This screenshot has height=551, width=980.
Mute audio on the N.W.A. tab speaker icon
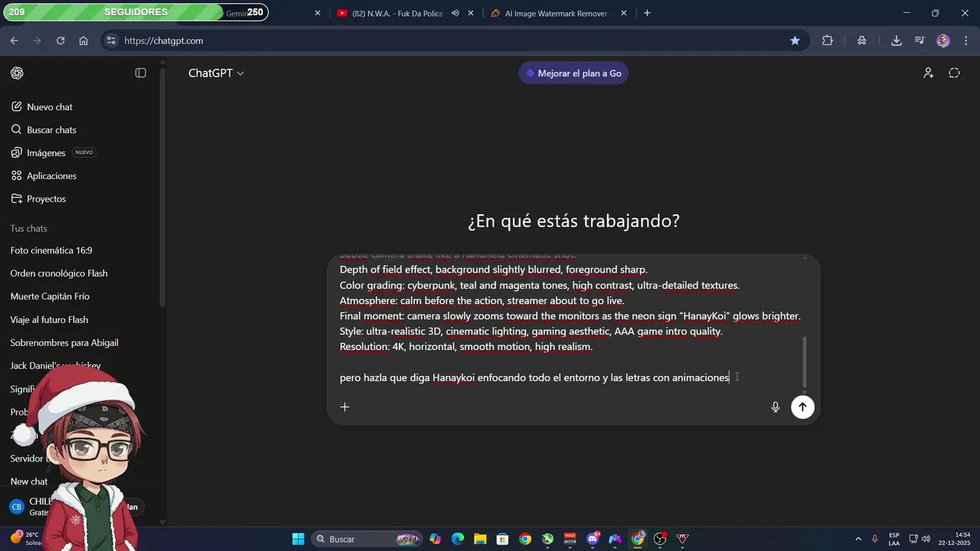click(455, 13)
